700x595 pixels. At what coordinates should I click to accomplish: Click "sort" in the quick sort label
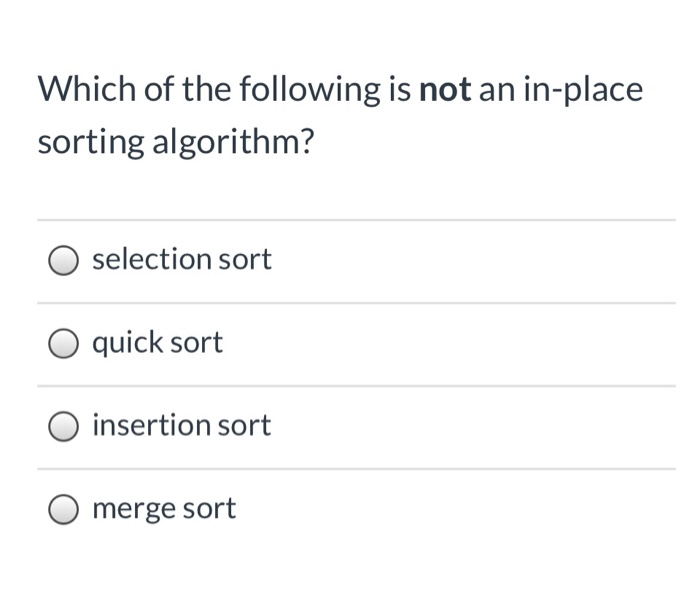(x=197, y=343)
